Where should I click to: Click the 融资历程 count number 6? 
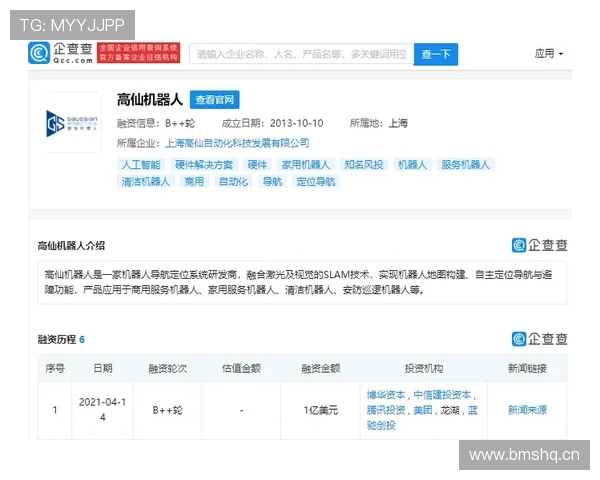click(x=82, y=340)
